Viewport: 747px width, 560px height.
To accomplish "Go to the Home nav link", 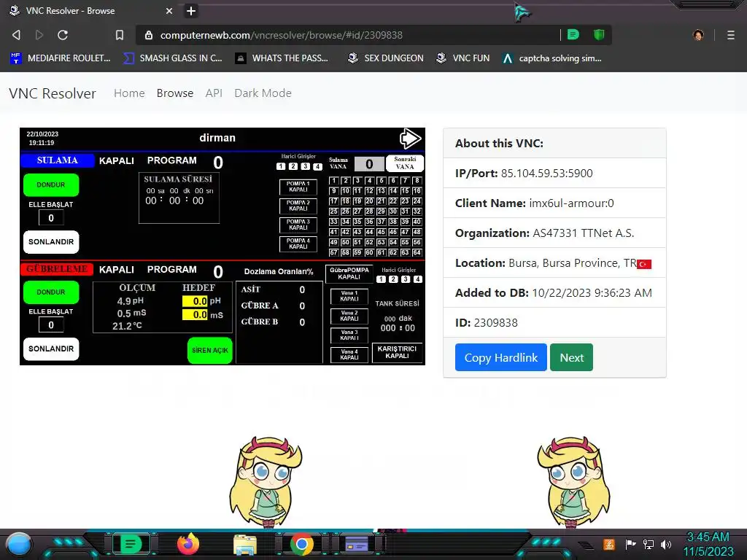I will (x=129, y=93).
